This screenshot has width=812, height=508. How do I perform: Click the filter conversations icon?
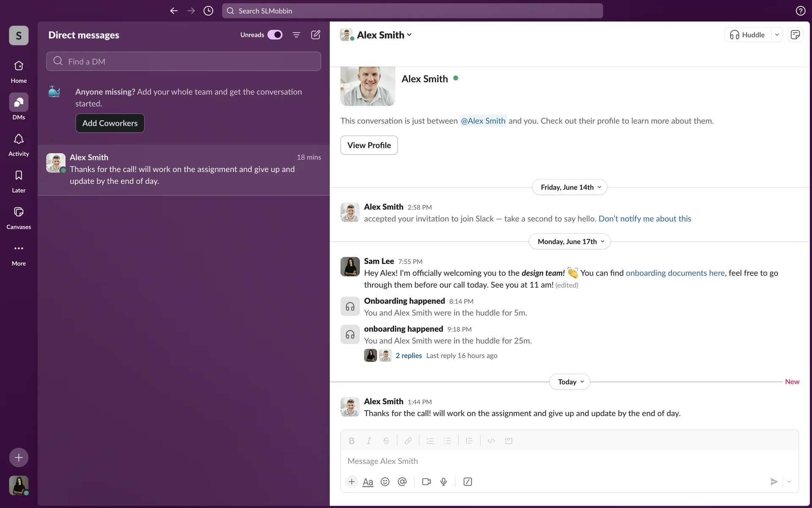tap(296, 35)
